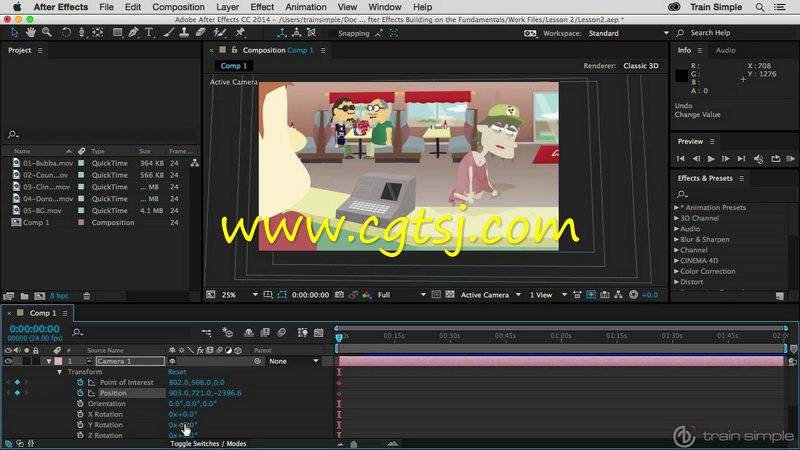Enable the Orientation stopwatch

tap(80, 404)
